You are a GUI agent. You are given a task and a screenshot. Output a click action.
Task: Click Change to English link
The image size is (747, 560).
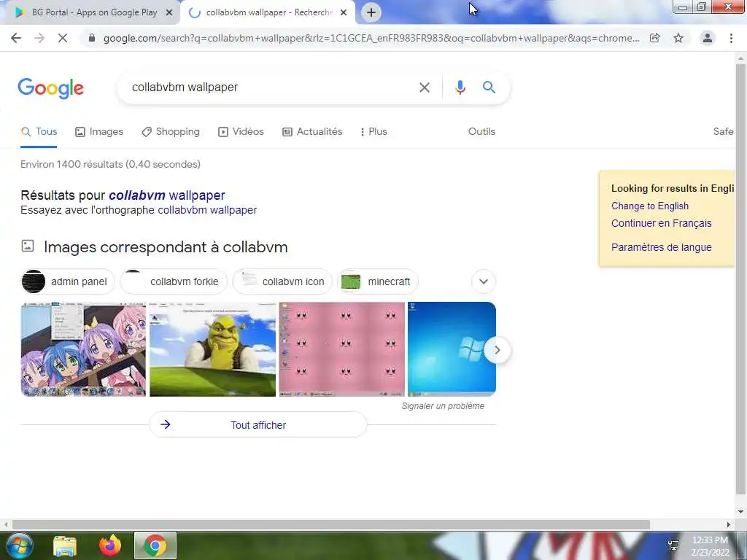[x=650, y=206]
